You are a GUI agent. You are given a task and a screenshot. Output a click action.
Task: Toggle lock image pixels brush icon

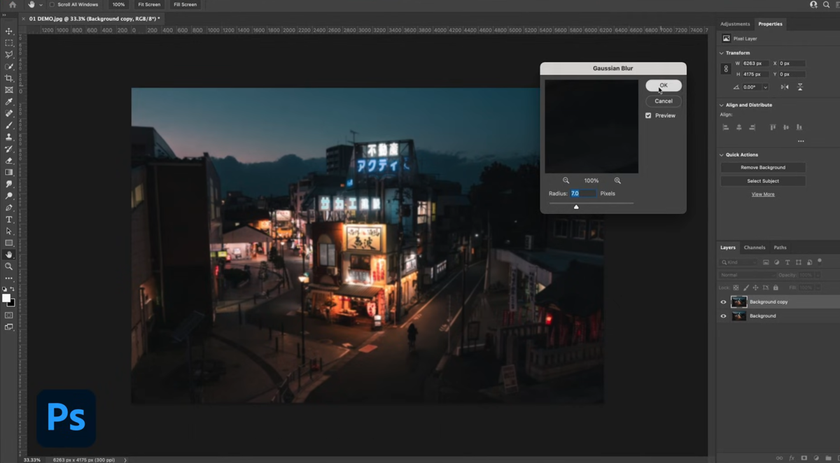click(x=746, y=288)
